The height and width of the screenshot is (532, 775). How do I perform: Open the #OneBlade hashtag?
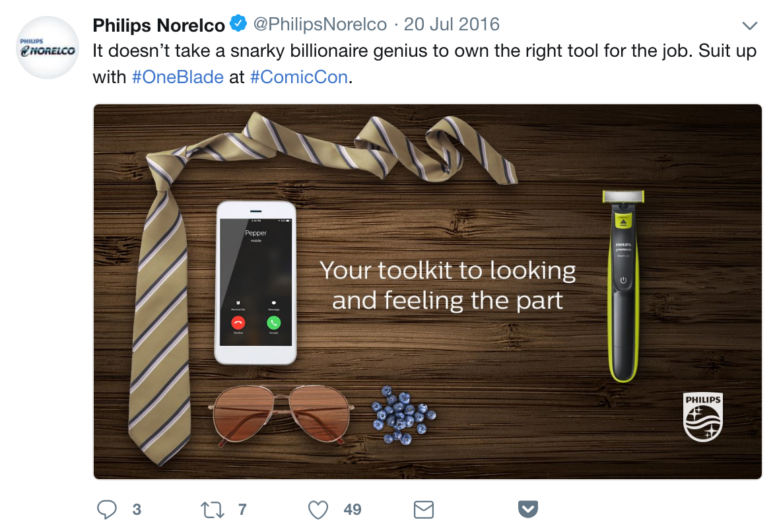point(178,77)
